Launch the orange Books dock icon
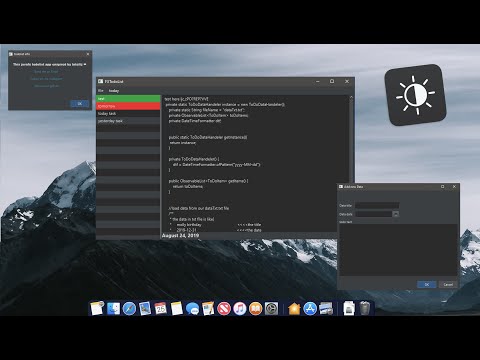 (256, 309)
